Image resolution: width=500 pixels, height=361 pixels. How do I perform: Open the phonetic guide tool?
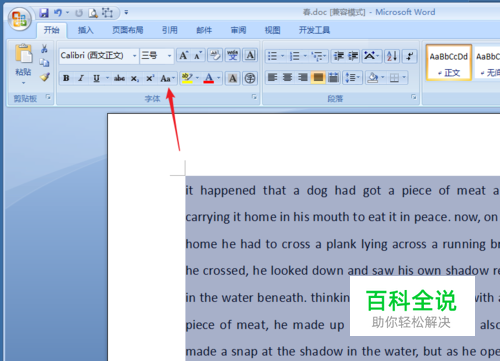pyautogui.click(x=233, y=55)
